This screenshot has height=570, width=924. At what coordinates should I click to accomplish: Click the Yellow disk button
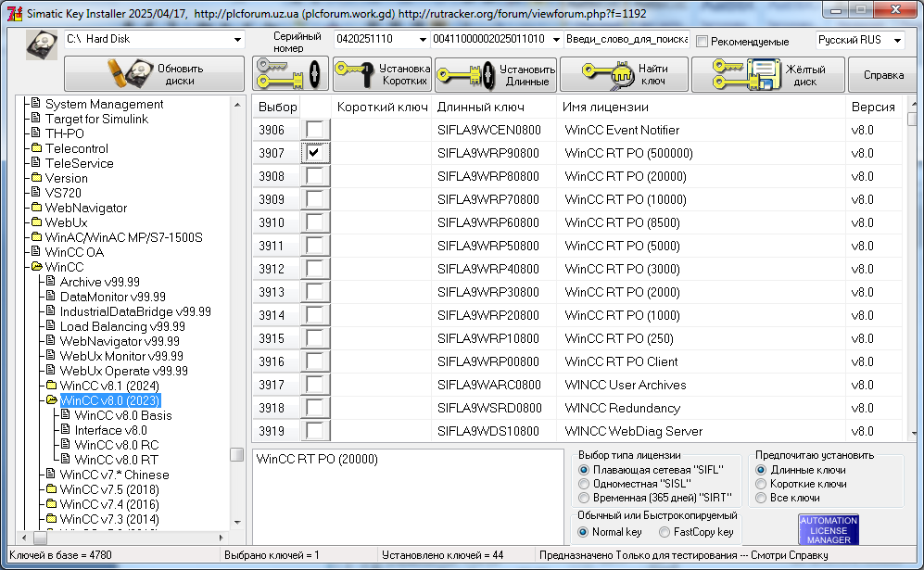767,74
